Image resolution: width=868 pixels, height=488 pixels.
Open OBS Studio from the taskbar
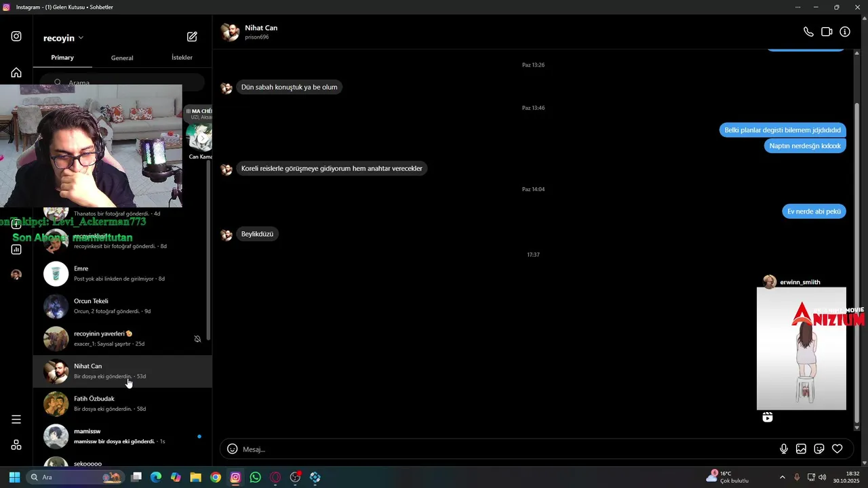[x=295, y=477]
